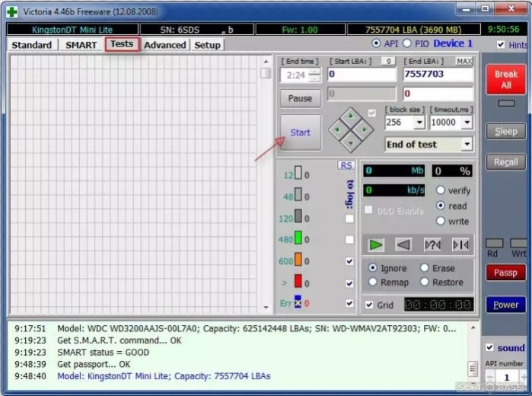Click the green play forward icon
This screenshot has width=532, height=396.
coord(375,244)
